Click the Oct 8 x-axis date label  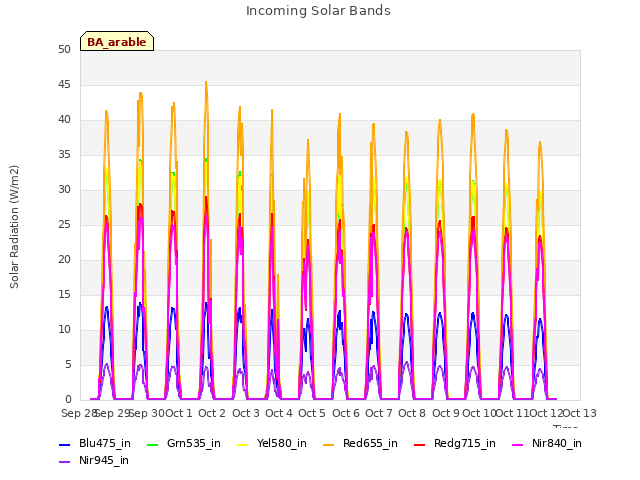[412, 413]
